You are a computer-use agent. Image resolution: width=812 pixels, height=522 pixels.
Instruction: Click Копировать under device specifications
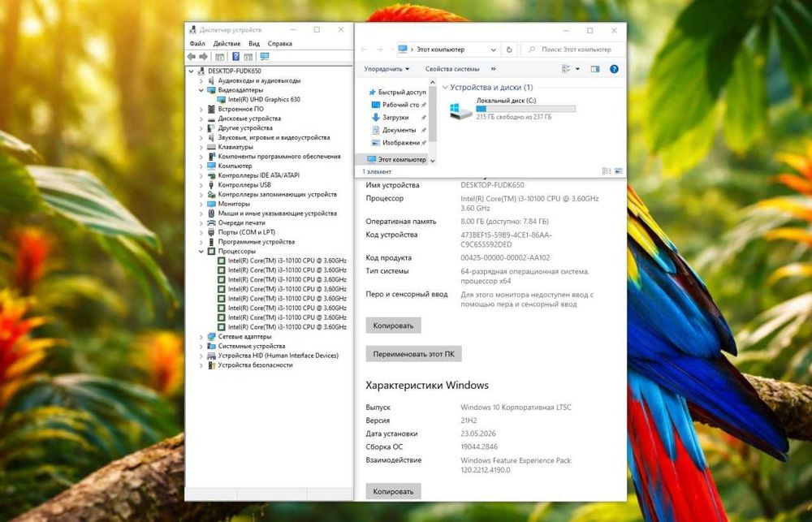(394, 326)
